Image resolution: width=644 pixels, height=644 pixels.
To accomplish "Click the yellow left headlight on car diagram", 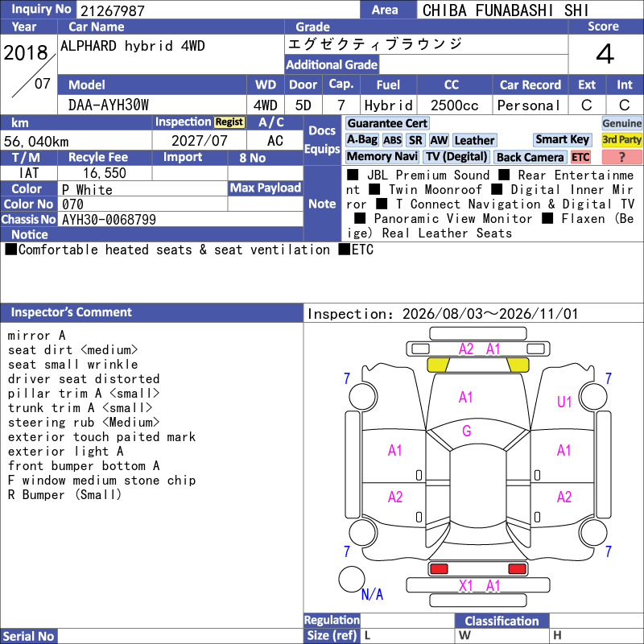I will tap(438, 365).
